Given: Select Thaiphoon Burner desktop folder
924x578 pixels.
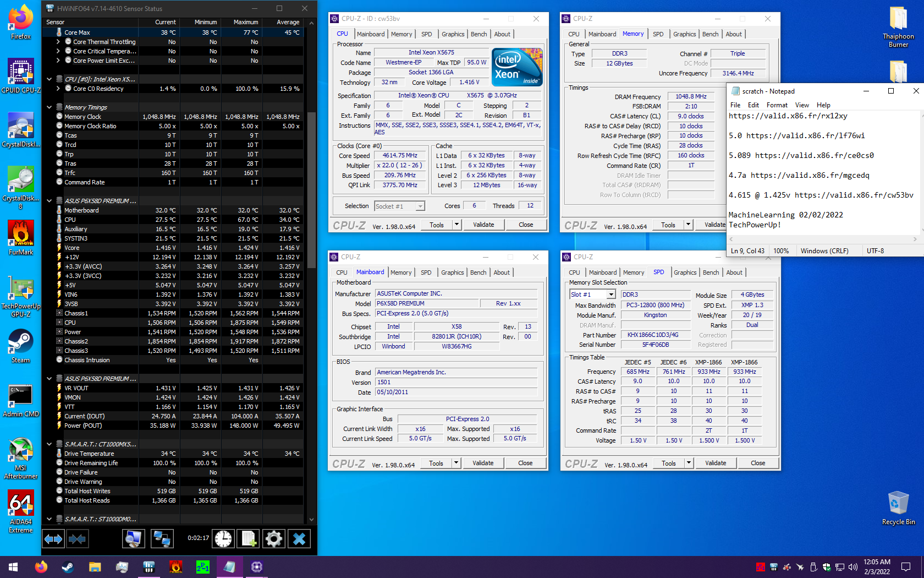Looking at the screenshot, I should point(898,26).
